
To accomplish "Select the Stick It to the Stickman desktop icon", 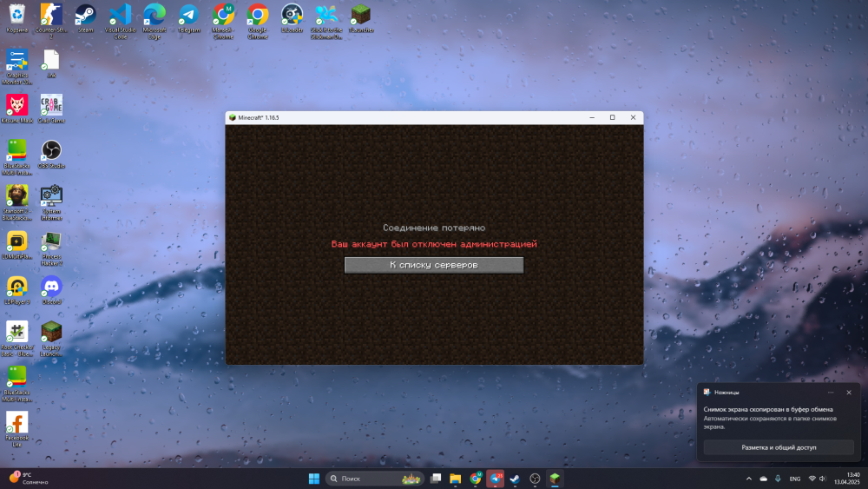I will coord(326,21).
